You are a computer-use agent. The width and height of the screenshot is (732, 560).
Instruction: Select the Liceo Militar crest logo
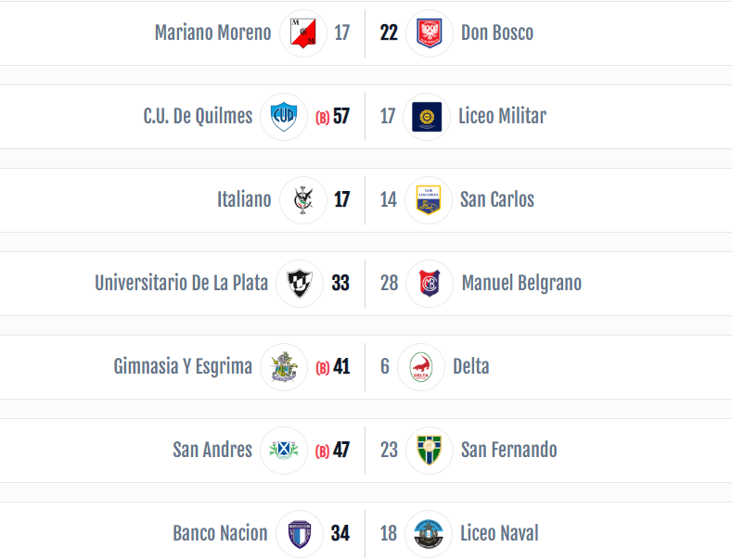pos(427,117)
